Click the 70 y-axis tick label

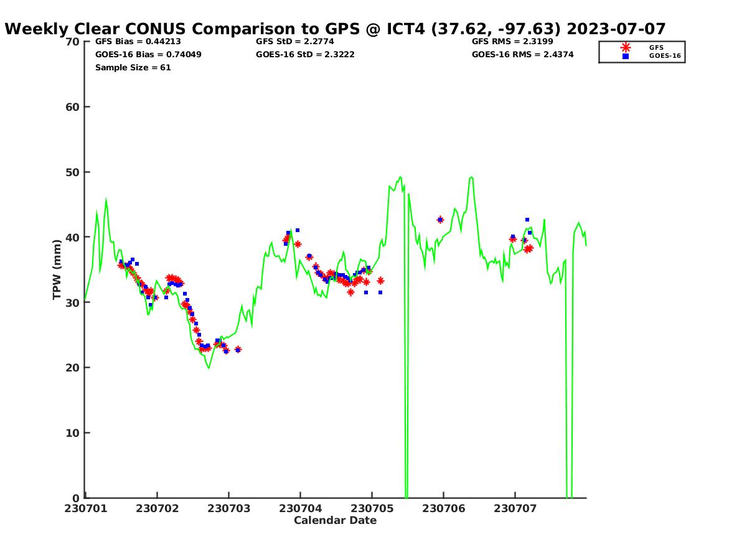73,42
